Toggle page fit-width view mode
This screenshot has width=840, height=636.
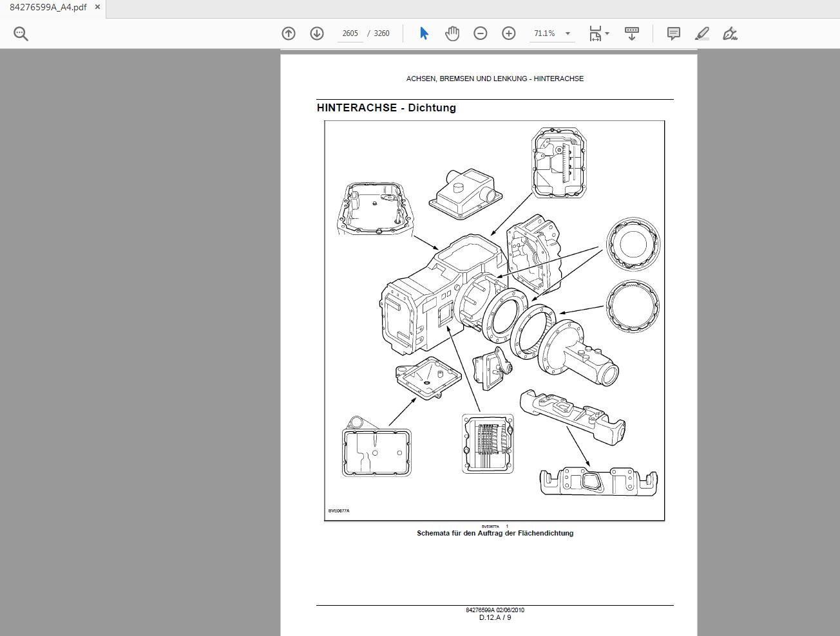(595, 33)
